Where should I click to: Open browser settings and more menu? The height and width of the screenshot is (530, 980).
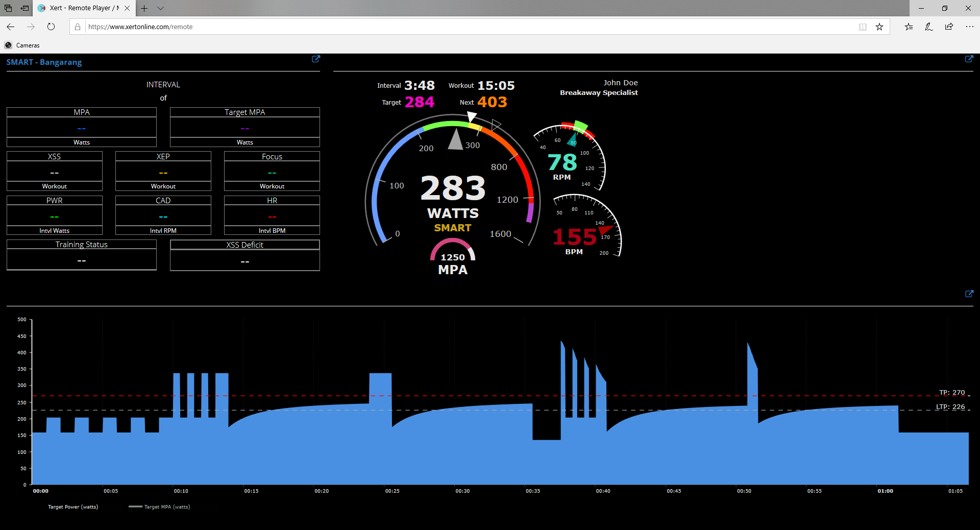pos(969,27)
